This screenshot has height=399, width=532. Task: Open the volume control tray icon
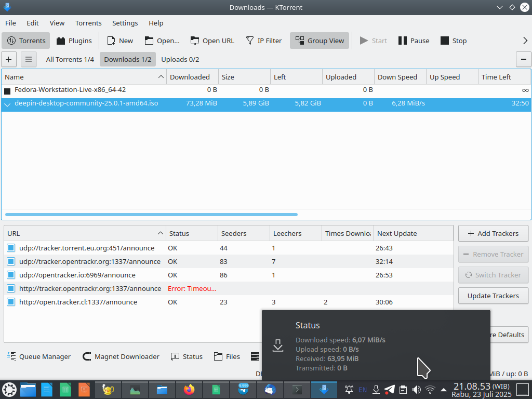tap(417, 390)
